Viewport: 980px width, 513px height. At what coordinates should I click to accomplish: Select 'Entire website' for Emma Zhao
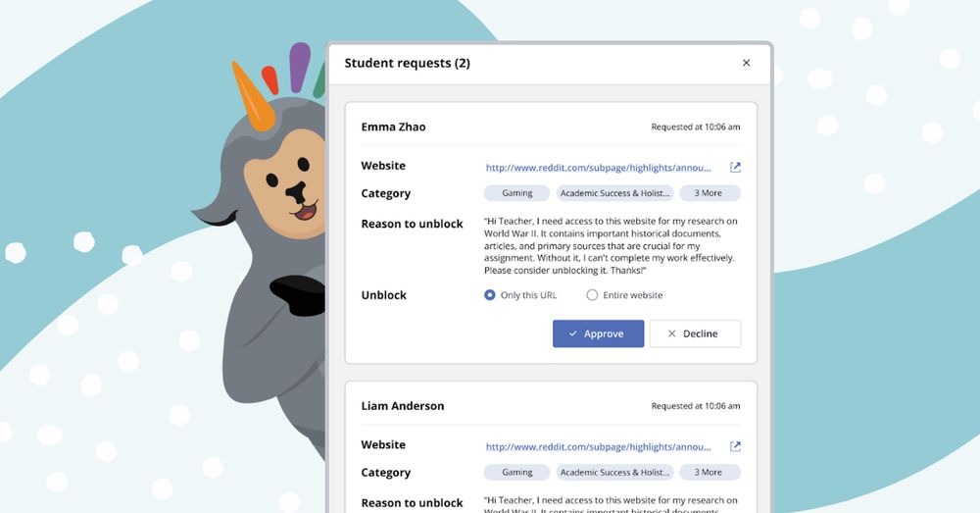(591, 294)
